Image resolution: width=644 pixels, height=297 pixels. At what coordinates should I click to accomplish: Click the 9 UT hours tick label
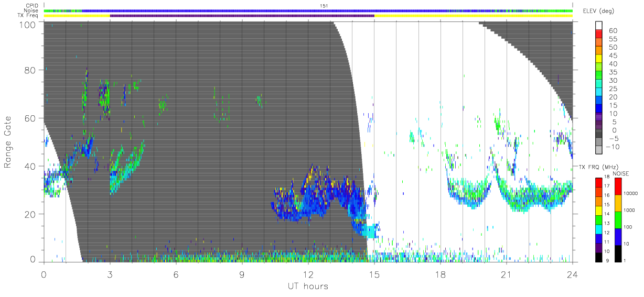pos(242,274)
